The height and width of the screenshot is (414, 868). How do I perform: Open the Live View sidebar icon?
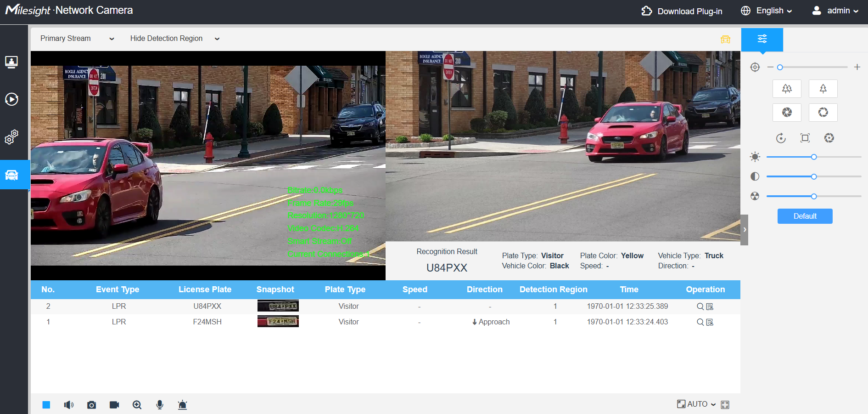[x=11, y=62]
